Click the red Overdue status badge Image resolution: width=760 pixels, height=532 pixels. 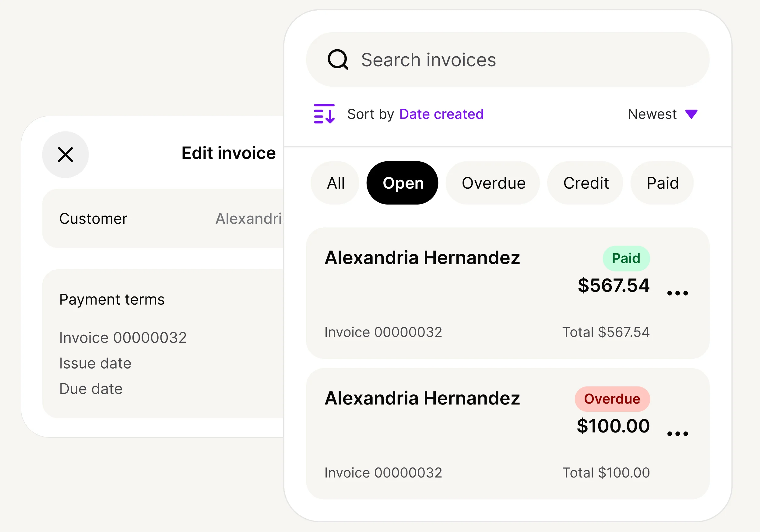click(612, 399)
